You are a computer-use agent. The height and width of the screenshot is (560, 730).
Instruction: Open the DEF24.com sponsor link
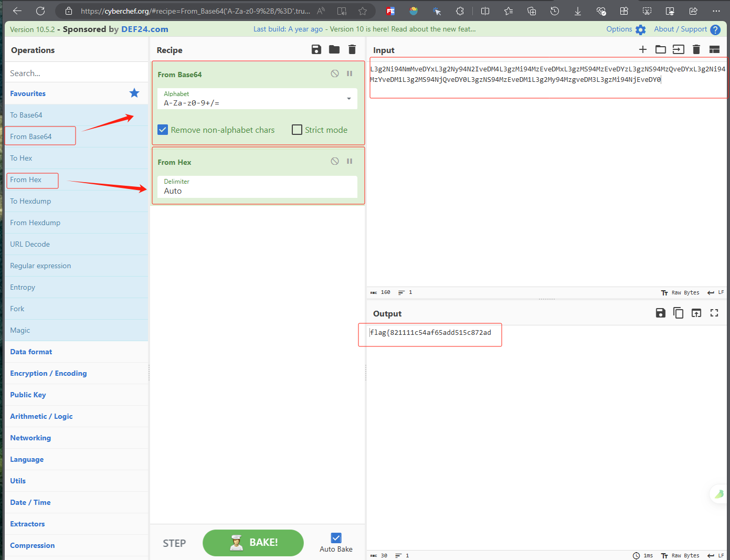click(x=145, y=29)
